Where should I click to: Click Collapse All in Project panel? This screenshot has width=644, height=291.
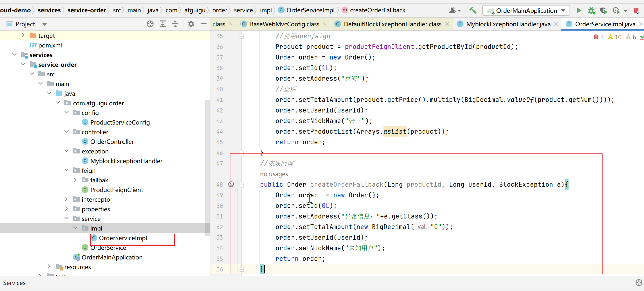pyautogui.click(x=175, y=24)
